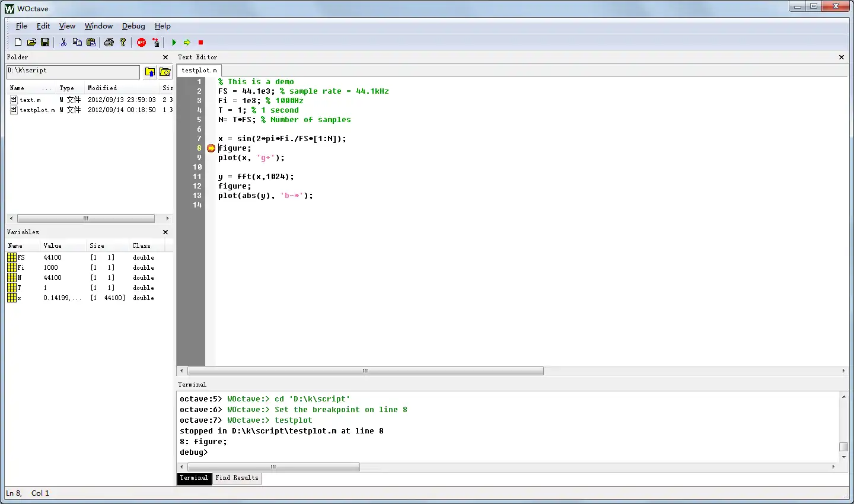The image size is (854, 504).
Task: Sort variables by the Value column header
Action: 63,245
